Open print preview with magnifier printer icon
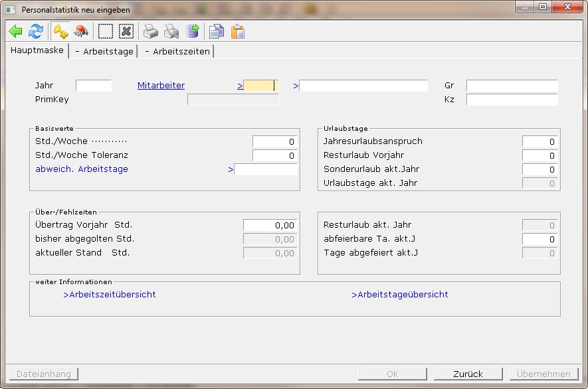 point(171,31)
